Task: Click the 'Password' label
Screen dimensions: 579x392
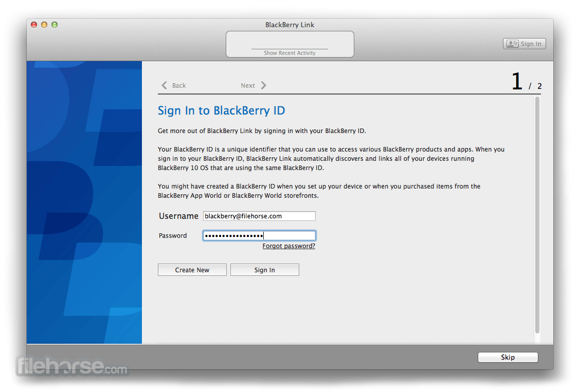Action: tap(173, 236)
